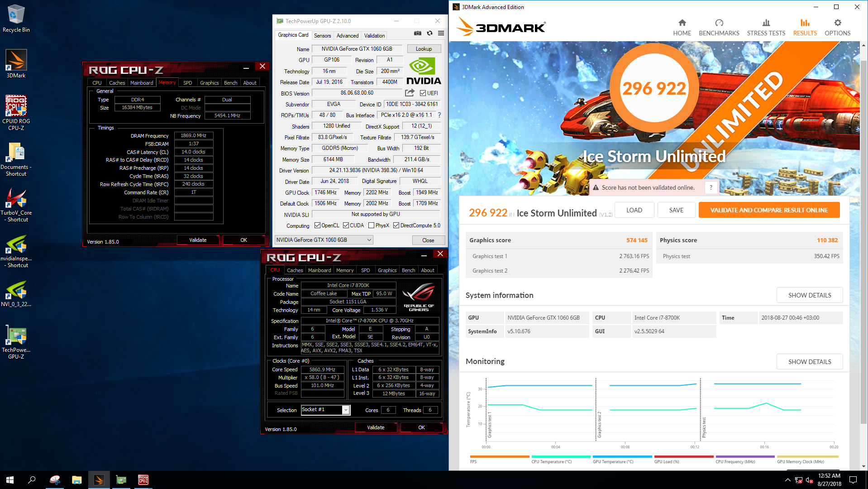Show hidden system tray icons
This screenshot has width=868, height=489.
click(787, 480)
